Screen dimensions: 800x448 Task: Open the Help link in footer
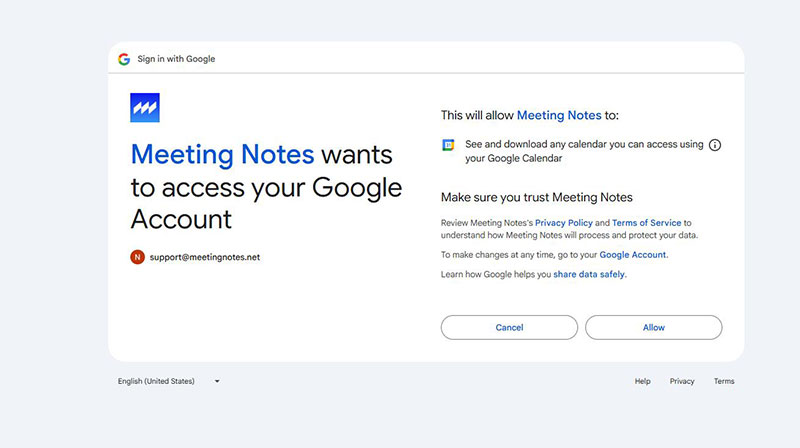642,381
